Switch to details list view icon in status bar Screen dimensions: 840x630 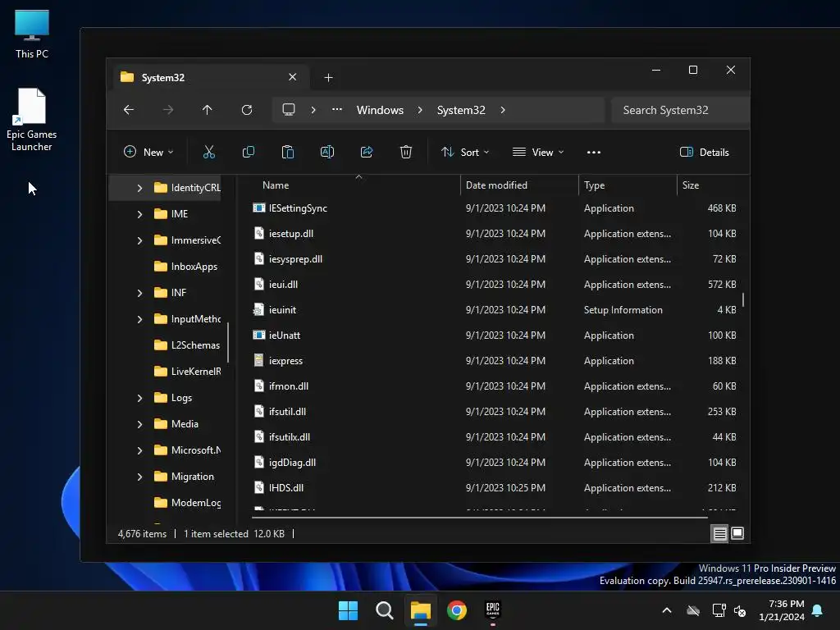(719, 533)
